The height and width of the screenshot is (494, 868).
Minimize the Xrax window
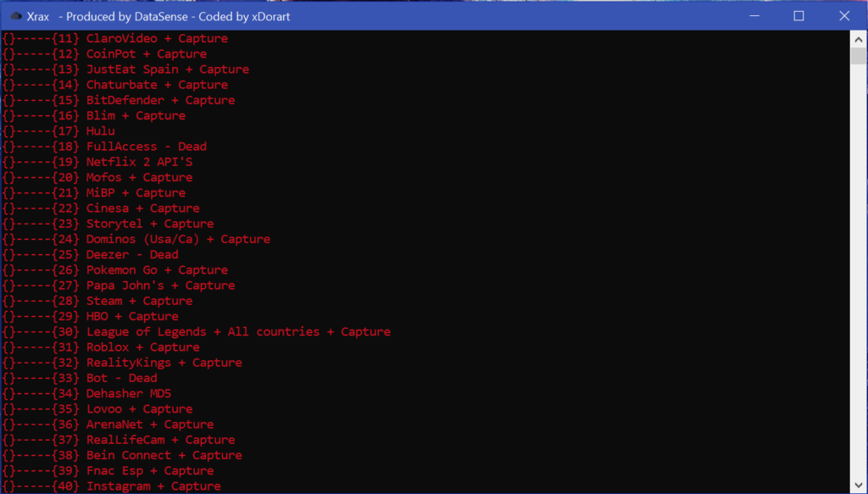pos(754,16)
